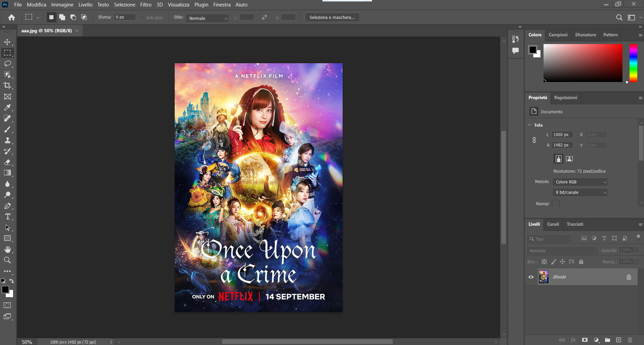Open workspace switcher dropdown
This screenshot has width=644, height=345.
coord(631,18)
